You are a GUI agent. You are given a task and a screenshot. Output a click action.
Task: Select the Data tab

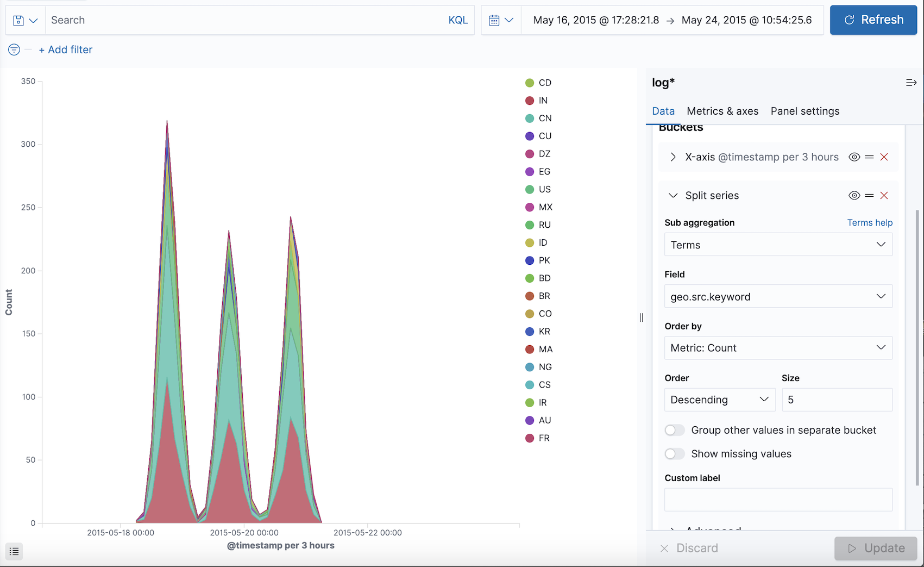663,111
